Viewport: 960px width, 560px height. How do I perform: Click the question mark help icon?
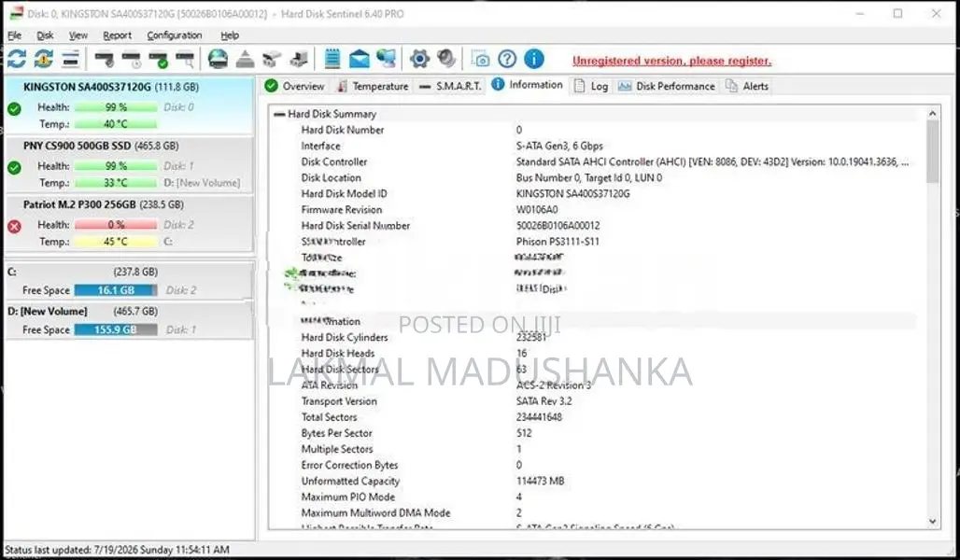[x=507, y=59]
